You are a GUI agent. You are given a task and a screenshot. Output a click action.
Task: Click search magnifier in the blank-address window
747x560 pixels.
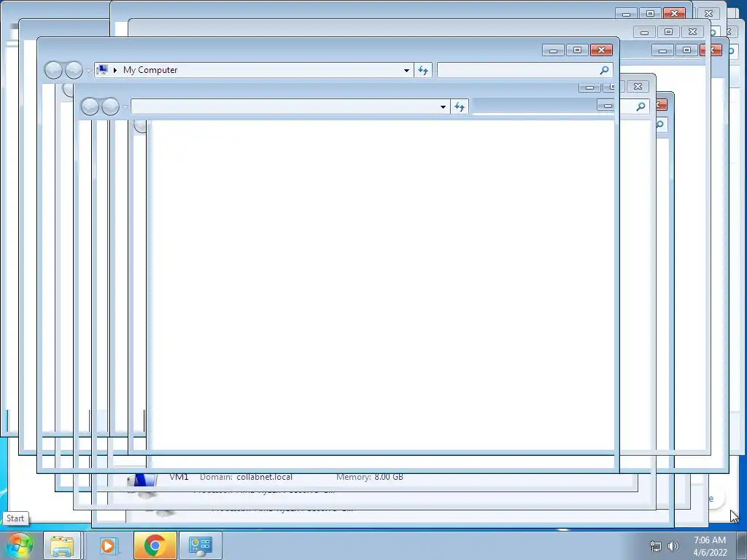pos(640,106)
